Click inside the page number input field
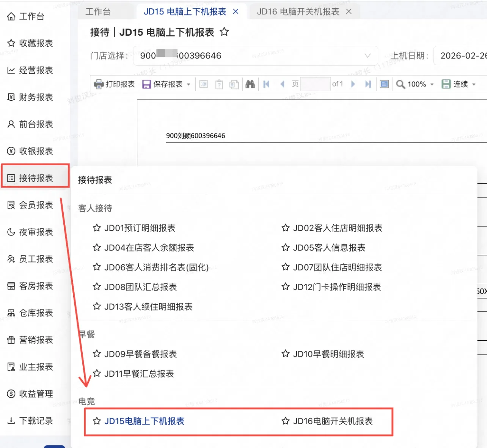The height and width of the screenshot is (448, 487). (x=316, y=84)
